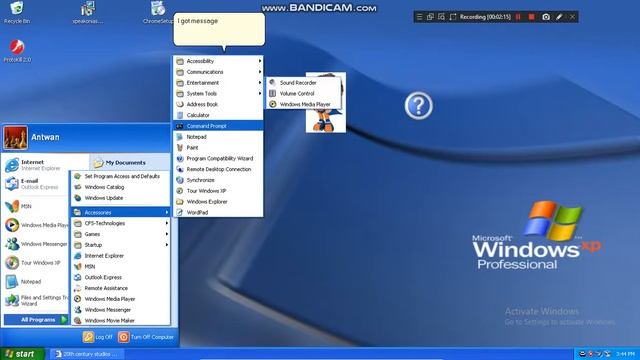The height and width of the screenshot is (360, 640).
Task: Open Sound Recorder
Action: pyautogui.click(x=304, y=82)
